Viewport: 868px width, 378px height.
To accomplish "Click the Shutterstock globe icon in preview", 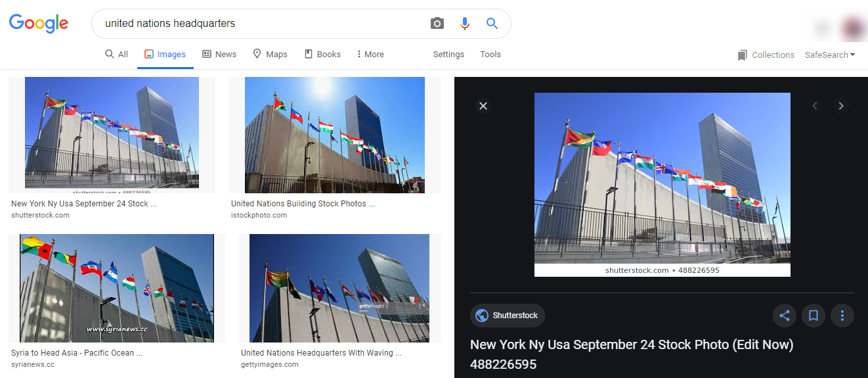I will (x=482, y=316).
